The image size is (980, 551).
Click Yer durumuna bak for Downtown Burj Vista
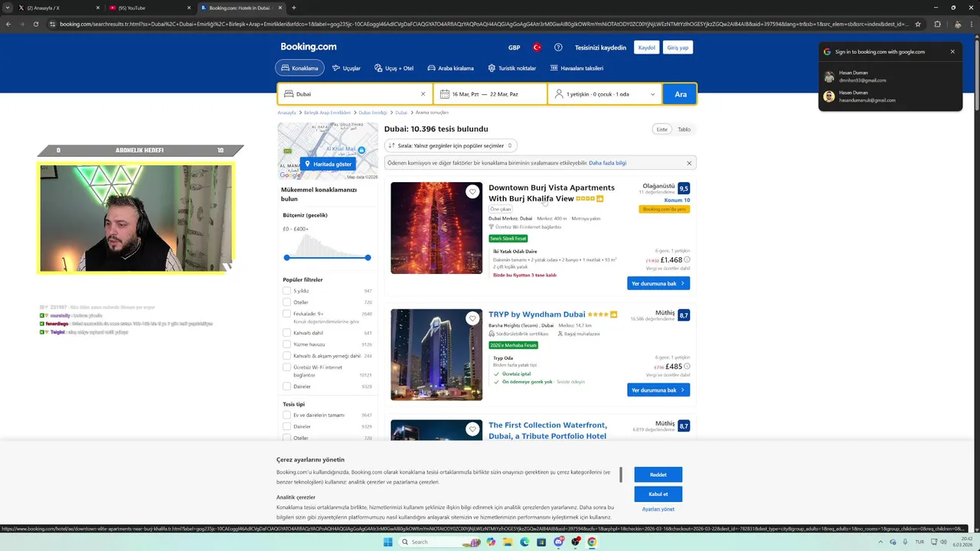(658, 283)
